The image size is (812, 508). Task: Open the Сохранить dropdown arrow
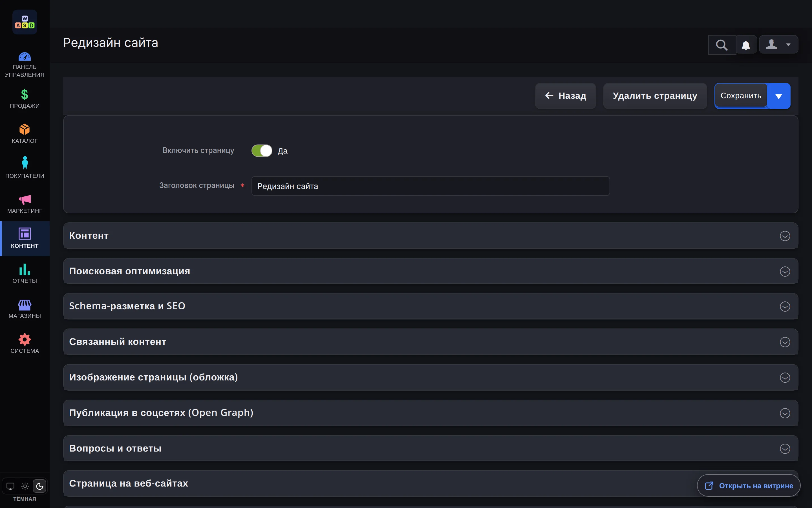click(x=779, y=96)
